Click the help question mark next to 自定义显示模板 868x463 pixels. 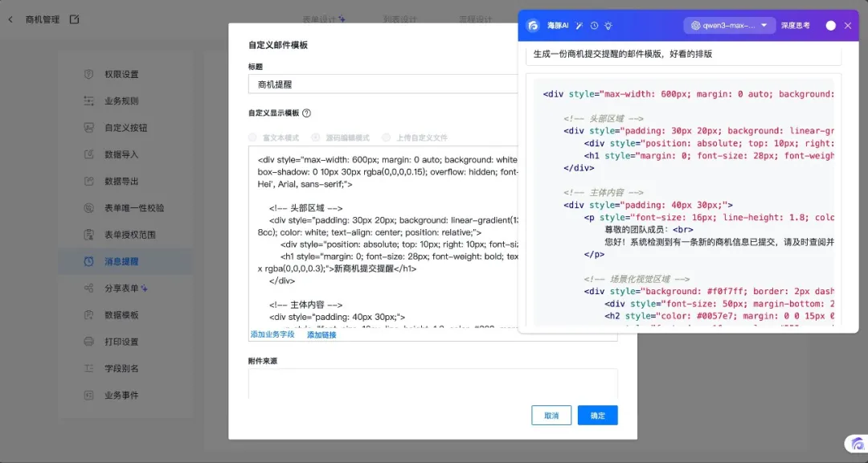point(307,113)
